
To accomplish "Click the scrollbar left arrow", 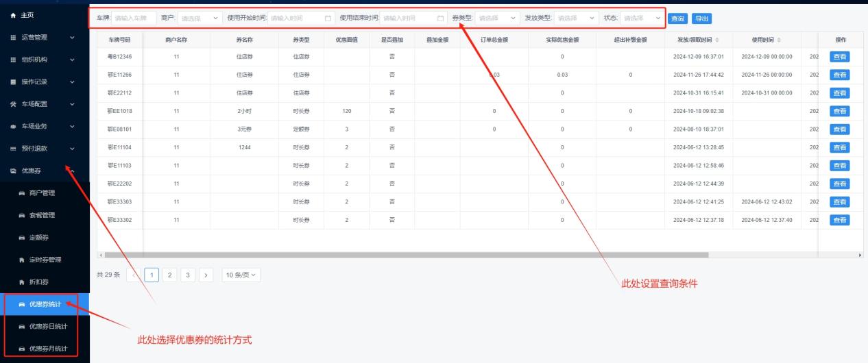I will pyautogui.click(x=100, y=255).
